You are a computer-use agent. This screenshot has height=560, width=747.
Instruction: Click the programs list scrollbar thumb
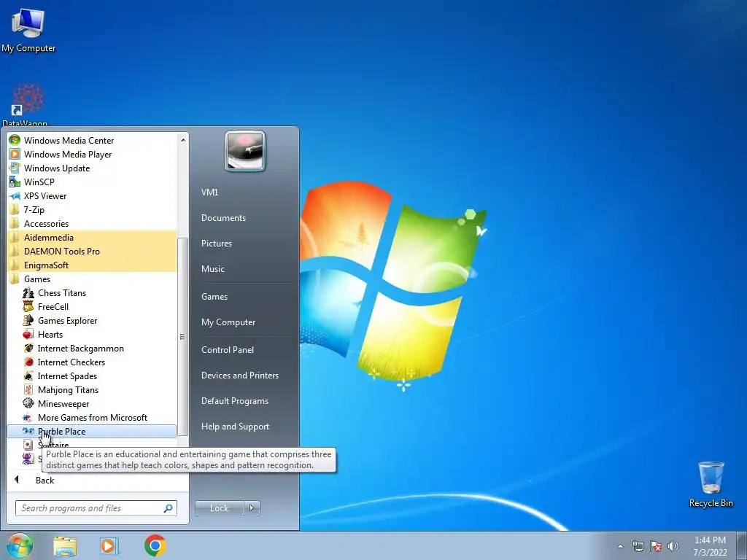(x=182, y=336)
